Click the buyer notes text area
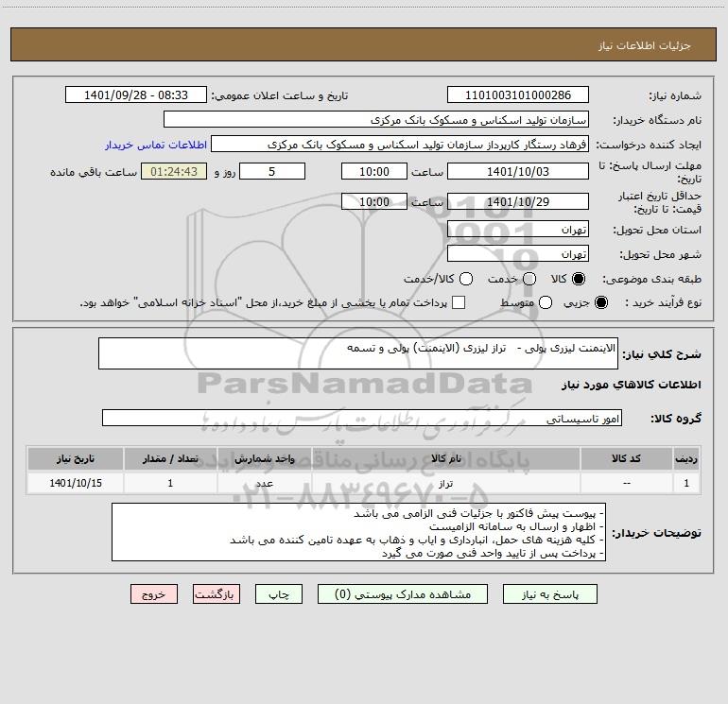The image size is (728, 704). point(358,532)
